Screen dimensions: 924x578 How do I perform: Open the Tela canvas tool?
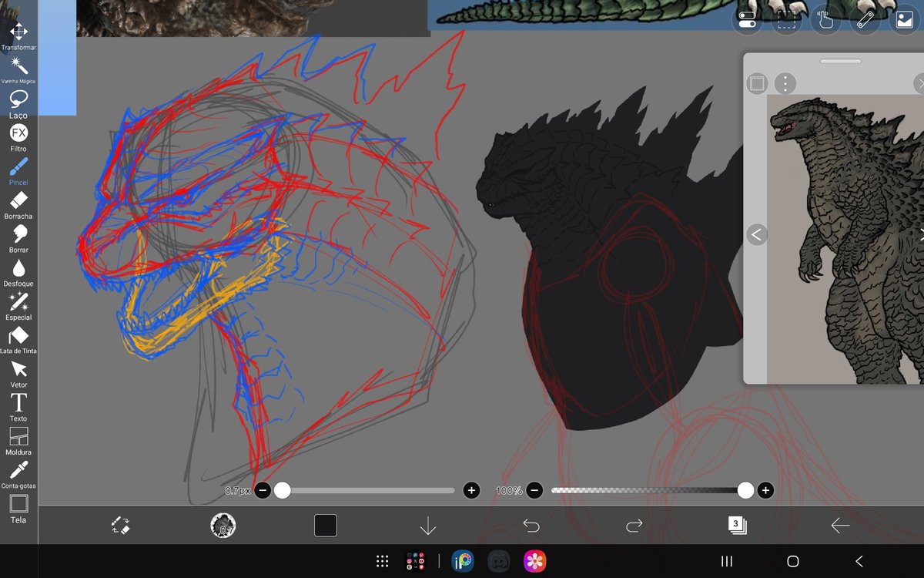[x=18, y=509]
